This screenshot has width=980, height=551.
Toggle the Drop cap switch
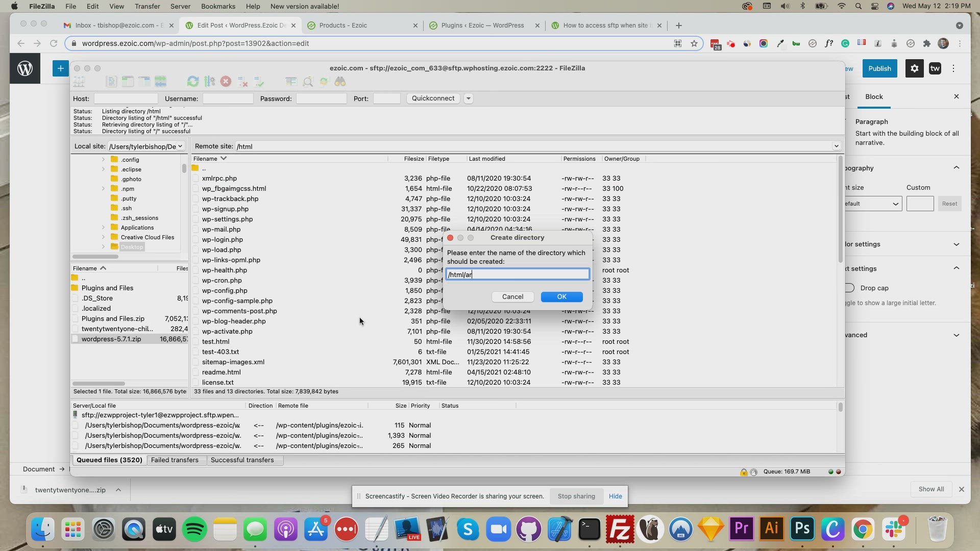pyautogui.click(x=849, y=288)
